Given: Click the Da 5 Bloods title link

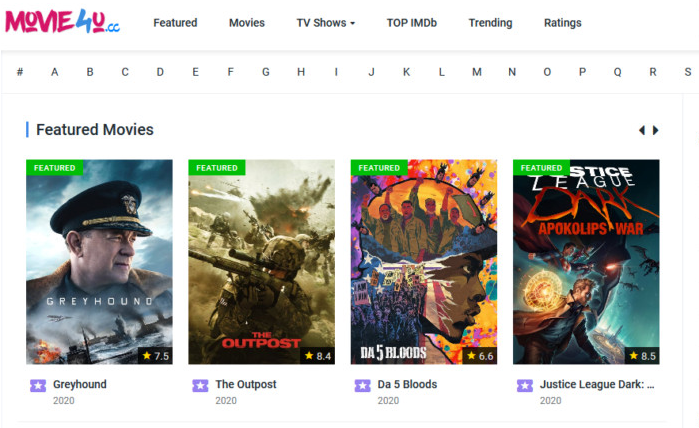Looking at the screenshot, I should click(407, 384).
